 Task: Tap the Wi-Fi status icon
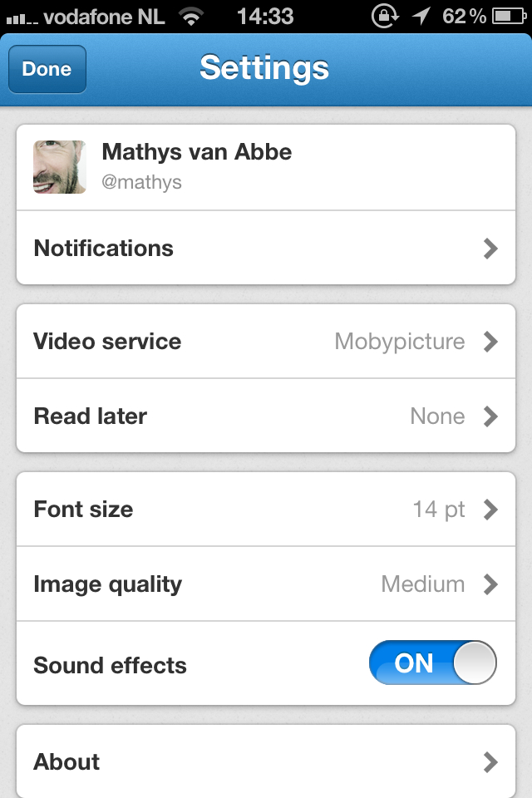tap(192, 16)
